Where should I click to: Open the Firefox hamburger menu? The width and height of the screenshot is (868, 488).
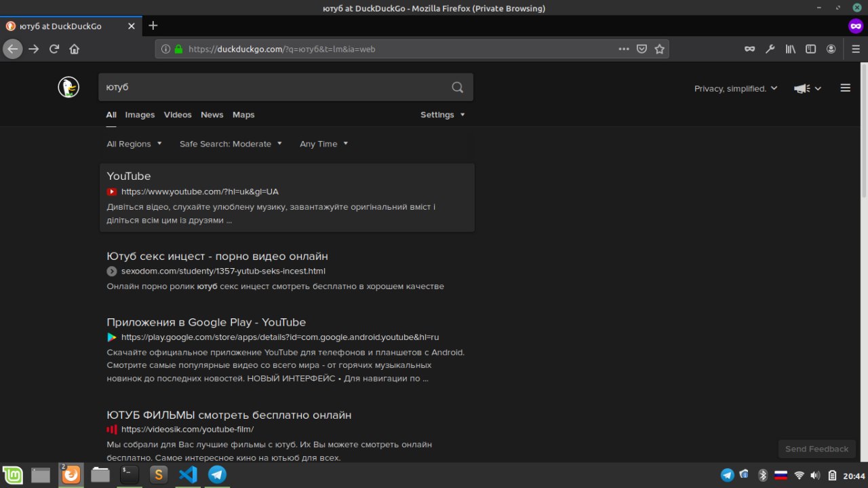pyautogui.click(x=856, y=49)
